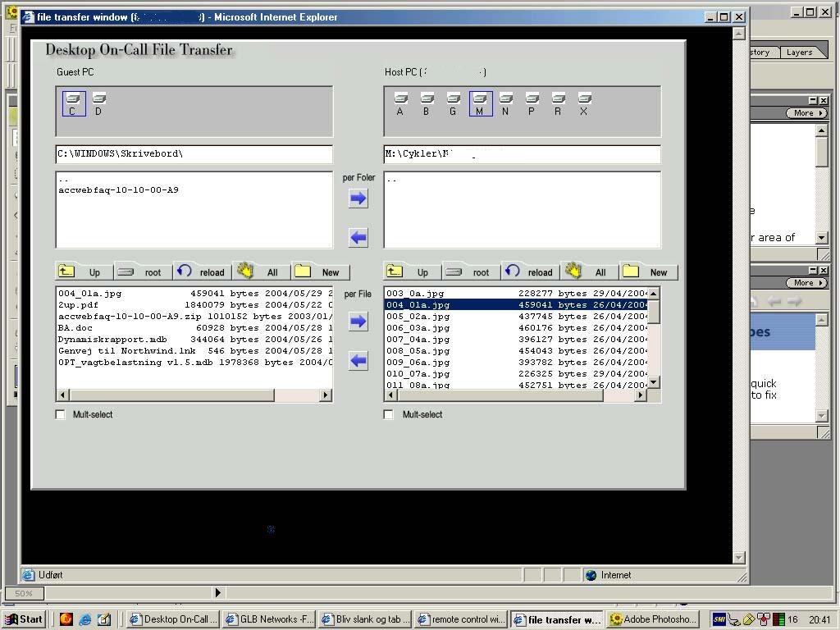Image resolution: width=840 pixels, height=630 pixels.
Task: Click the per Folder right transfer arrow
Action: click(x=358, y=199)
